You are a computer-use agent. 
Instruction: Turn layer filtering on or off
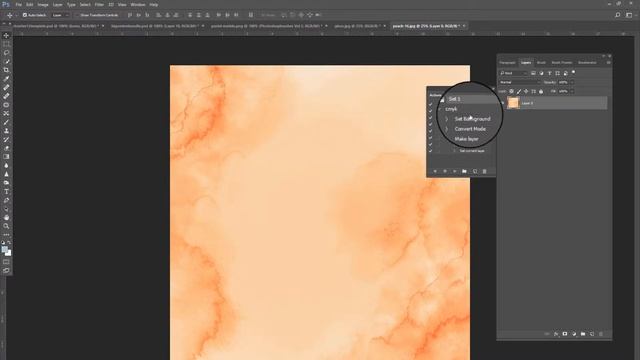[573, 72]
